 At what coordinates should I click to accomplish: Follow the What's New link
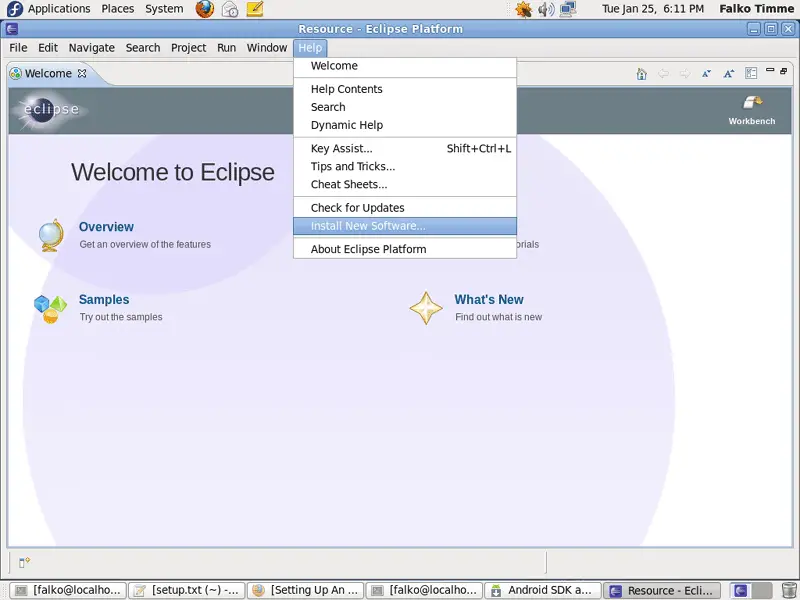pos(489,299)
